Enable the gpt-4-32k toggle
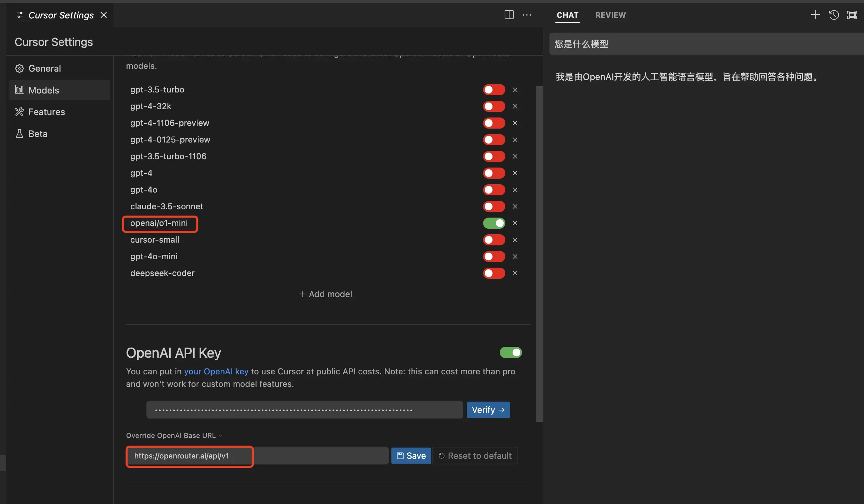This screenshot has height=504, width=864. [494, 106]
